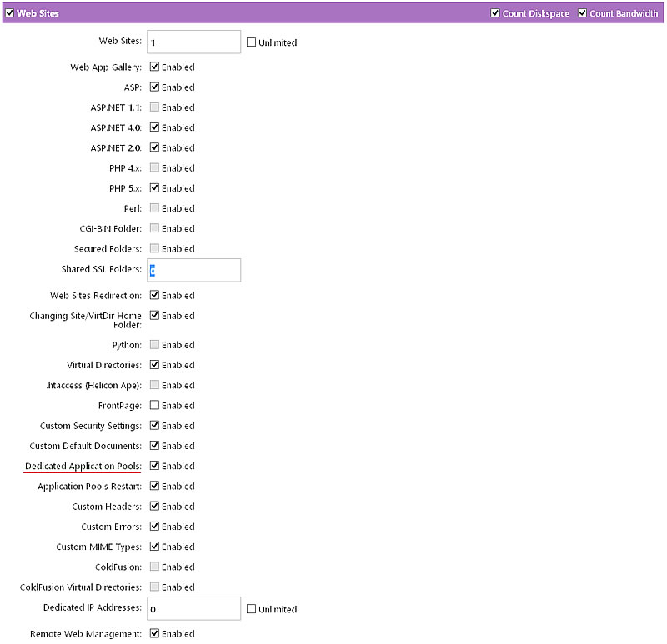Toggle Custom Default Documents Enabled checkbox

coord(154,446)
